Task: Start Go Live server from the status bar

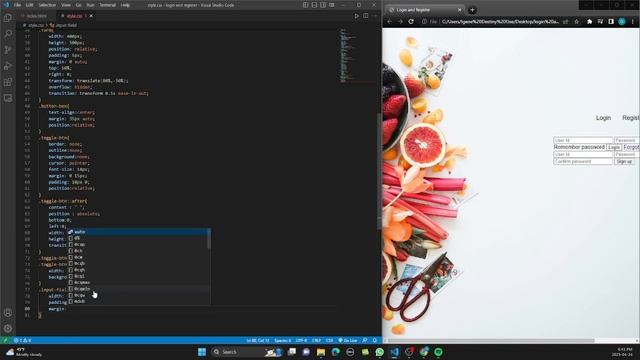Action: (348, 340)
